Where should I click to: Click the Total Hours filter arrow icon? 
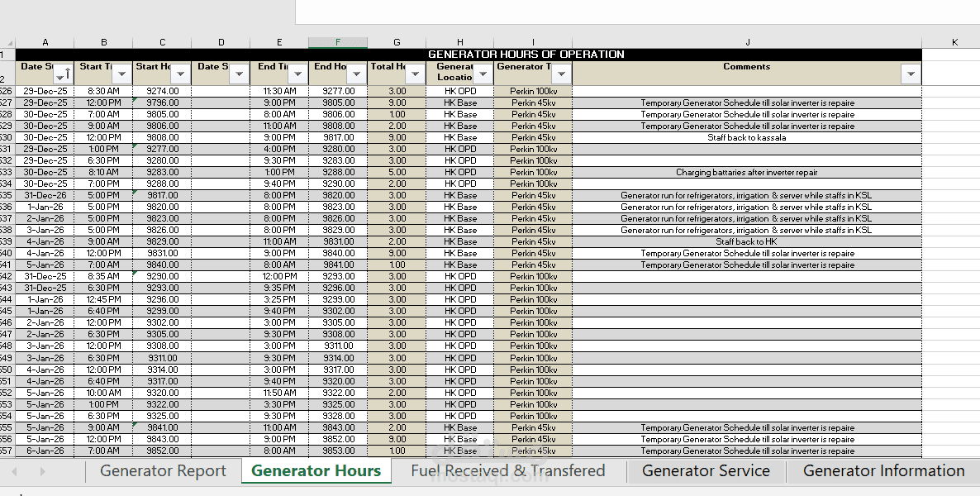click(416, 73)
